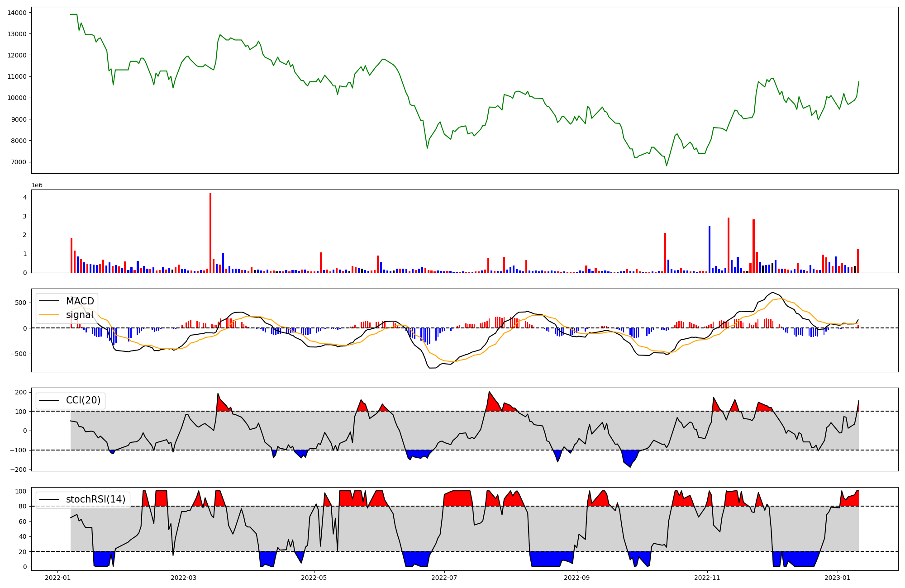Click the 1e6 scale label above volume chart

click(x=37, y=185)
